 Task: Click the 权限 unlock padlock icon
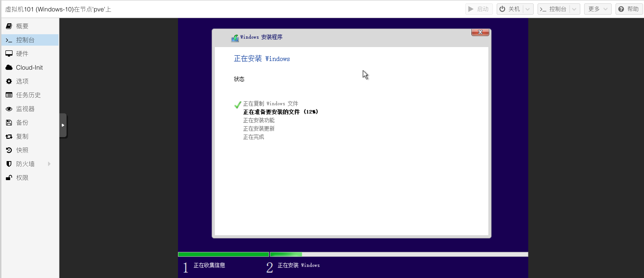9,178
